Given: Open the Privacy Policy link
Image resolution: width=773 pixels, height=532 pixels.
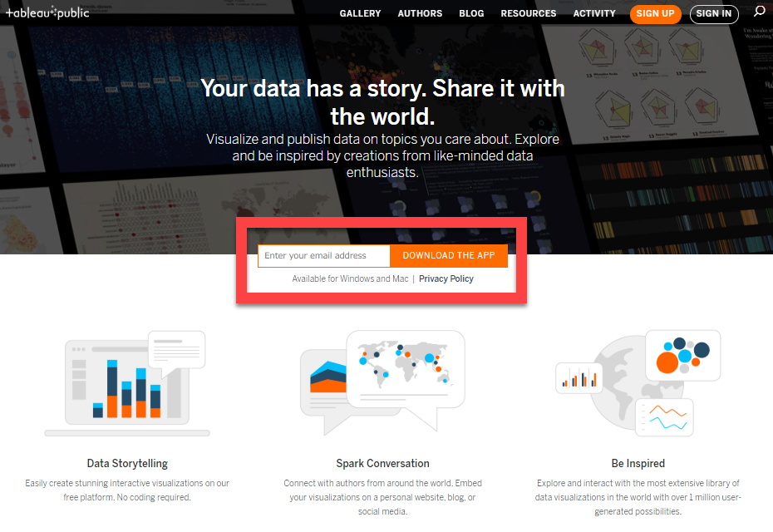Looking at the screenshot, I should [446, 278].
